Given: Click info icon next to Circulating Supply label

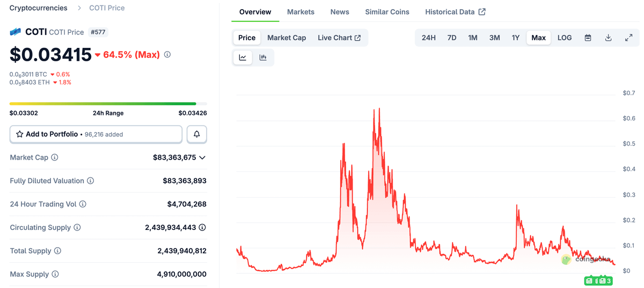Looking at the screenshot, I should click(x=77, y=228).
